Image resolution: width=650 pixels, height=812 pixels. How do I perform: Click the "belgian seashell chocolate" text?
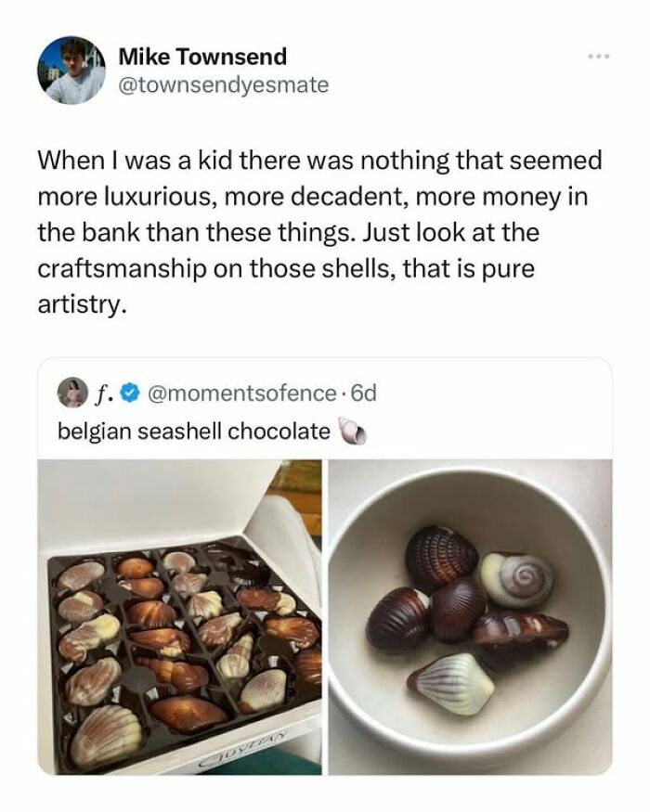click(x=193, y=432)
